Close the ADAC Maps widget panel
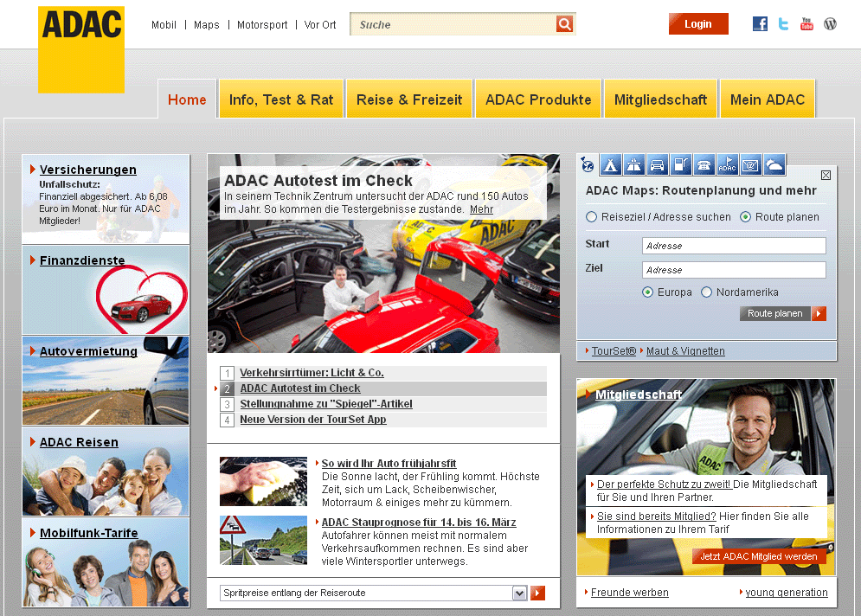The height and width of the screenshot is (616, 861). coord(826,175)
